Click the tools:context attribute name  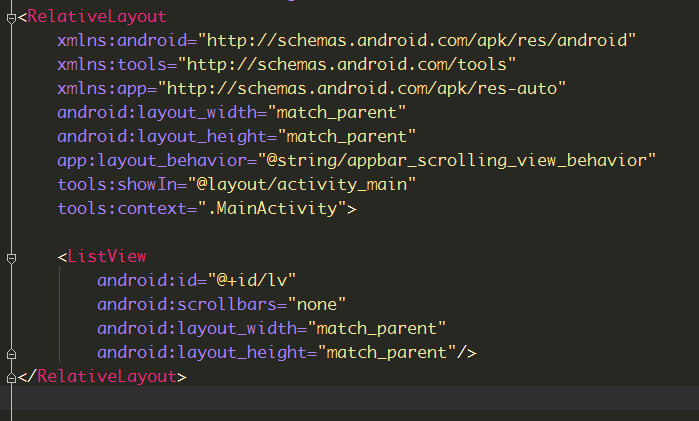tap(122, 209)
